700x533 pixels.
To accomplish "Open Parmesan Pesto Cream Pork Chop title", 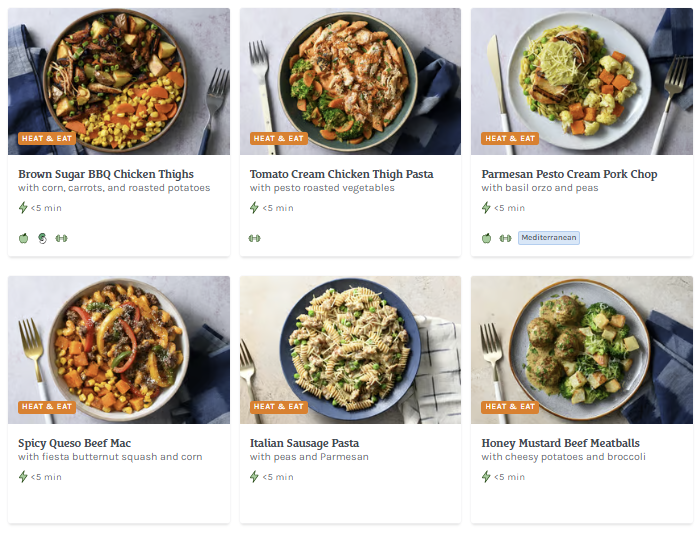I will click(569, 174).
